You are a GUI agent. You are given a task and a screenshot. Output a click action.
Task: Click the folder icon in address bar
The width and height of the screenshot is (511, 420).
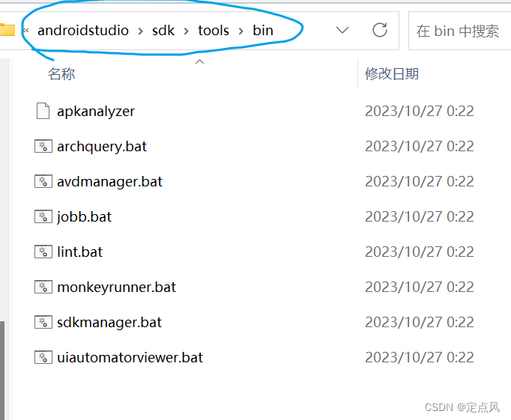[x=7, y=30]
